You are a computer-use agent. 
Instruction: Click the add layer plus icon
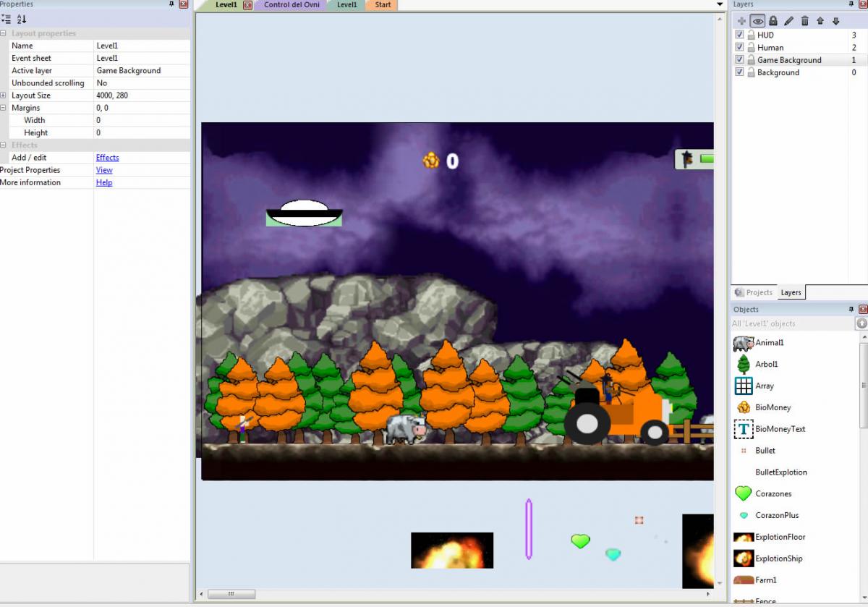(x=741, y=21)
